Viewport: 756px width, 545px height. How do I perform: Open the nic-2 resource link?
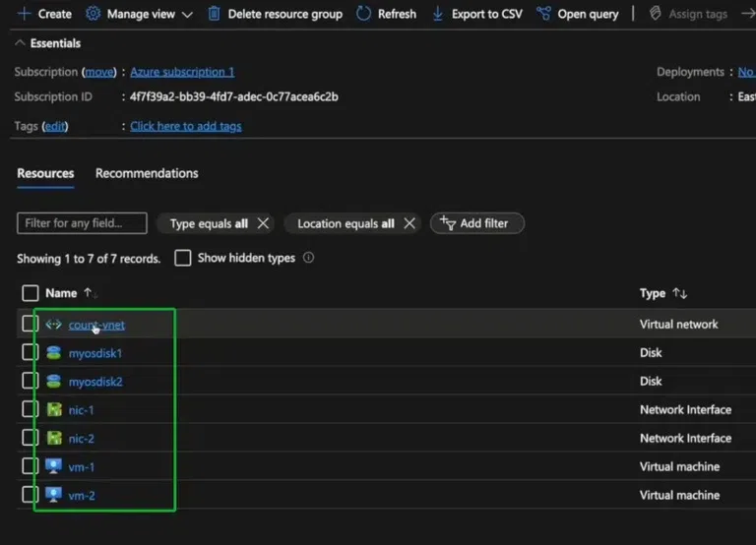point(81,439)
